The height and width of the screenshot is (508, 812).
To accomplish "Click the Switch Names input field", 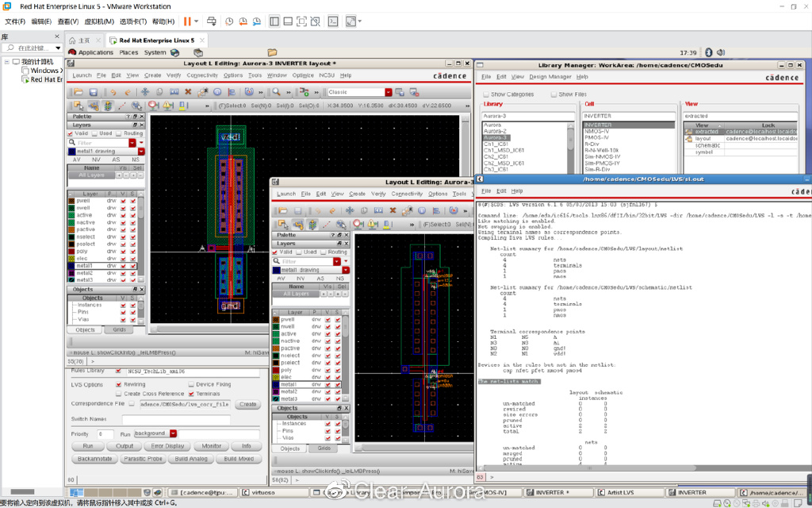I will click(175, 419).
